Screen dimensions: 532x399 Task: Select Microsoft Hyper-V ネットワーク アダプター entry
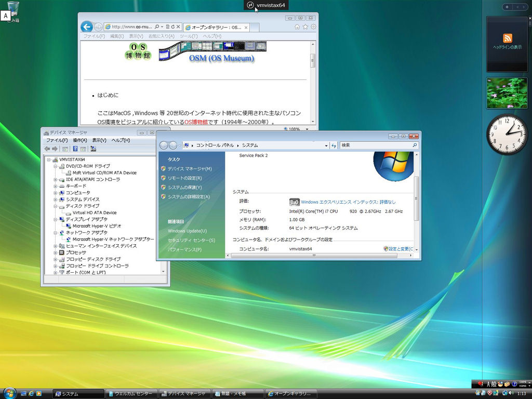(113, 239)
